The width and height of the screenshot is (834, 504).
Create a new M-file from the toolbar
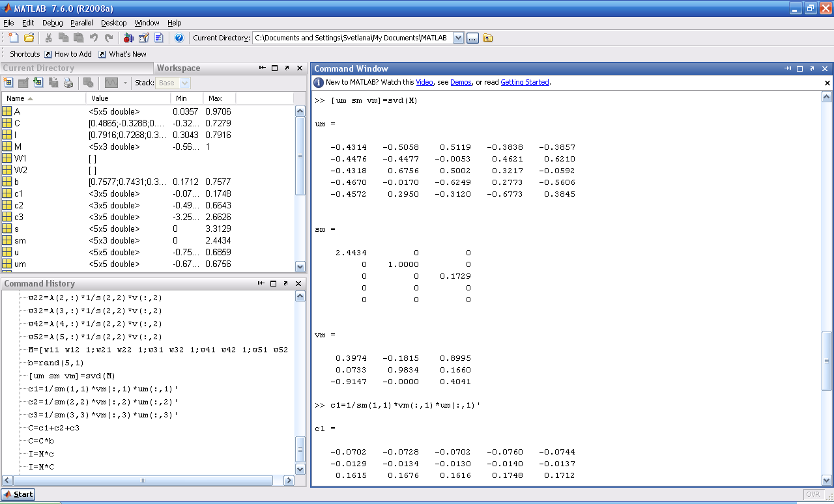pyautogui.click(x=14, y=38)
